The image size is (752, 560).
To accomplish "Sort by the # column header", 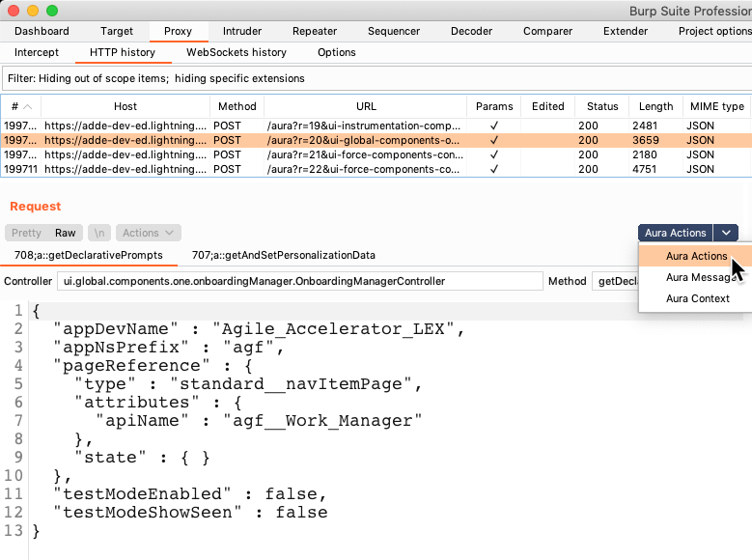I will click(x=21, y=106).
